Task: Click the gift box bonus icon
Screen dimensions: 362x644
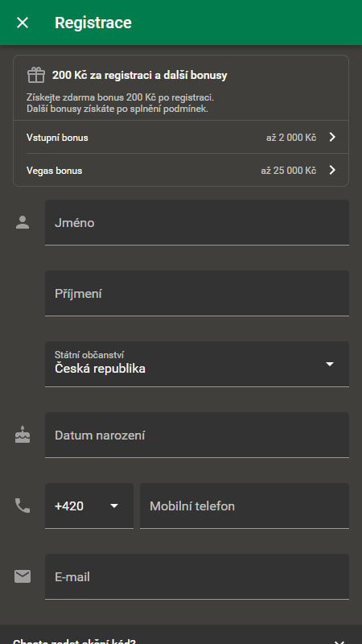Action: (36, 75)
